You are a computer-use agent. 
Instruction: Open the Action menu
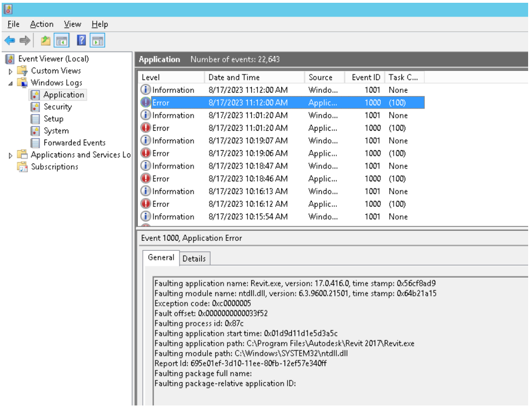click(42, 24)
